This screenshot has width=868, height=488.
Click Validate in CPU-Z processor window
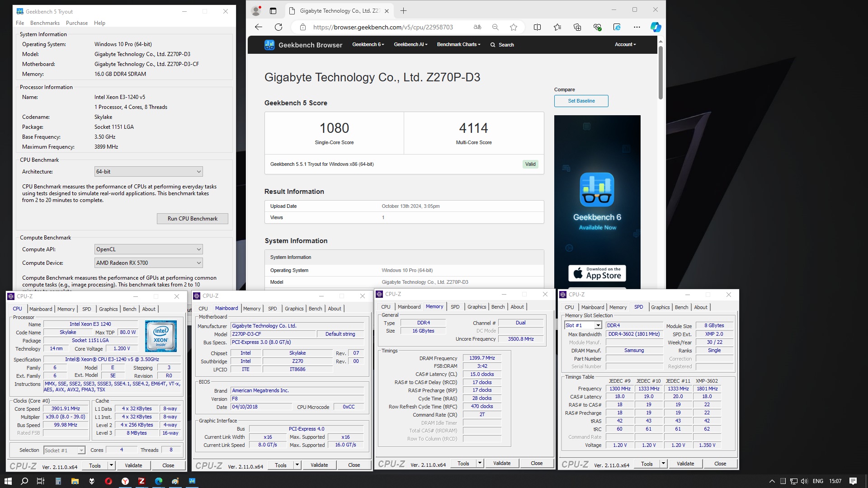pos(133,465)
